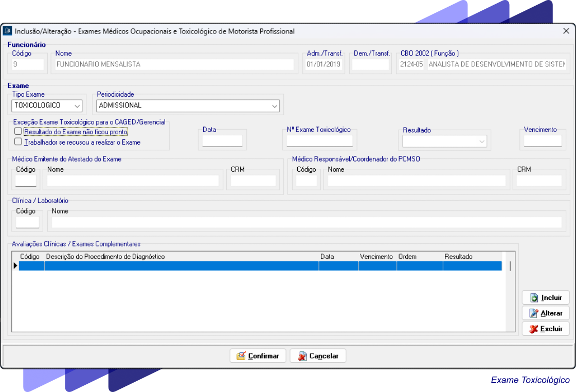Image resolution: width=576 pixels, height=392 pixels.
Task: Click the row indicator arrow in the grid
Action: coord(15,266)
